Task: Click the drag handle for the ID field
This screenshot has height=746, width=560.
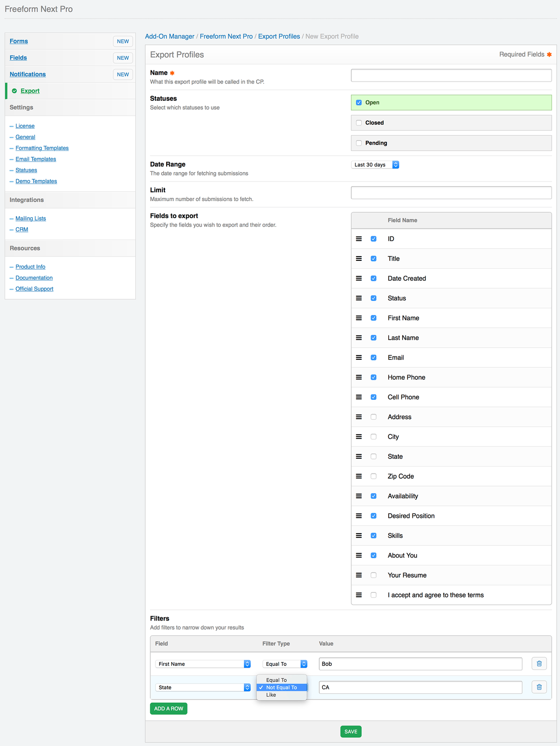Action: click(359, 239)
